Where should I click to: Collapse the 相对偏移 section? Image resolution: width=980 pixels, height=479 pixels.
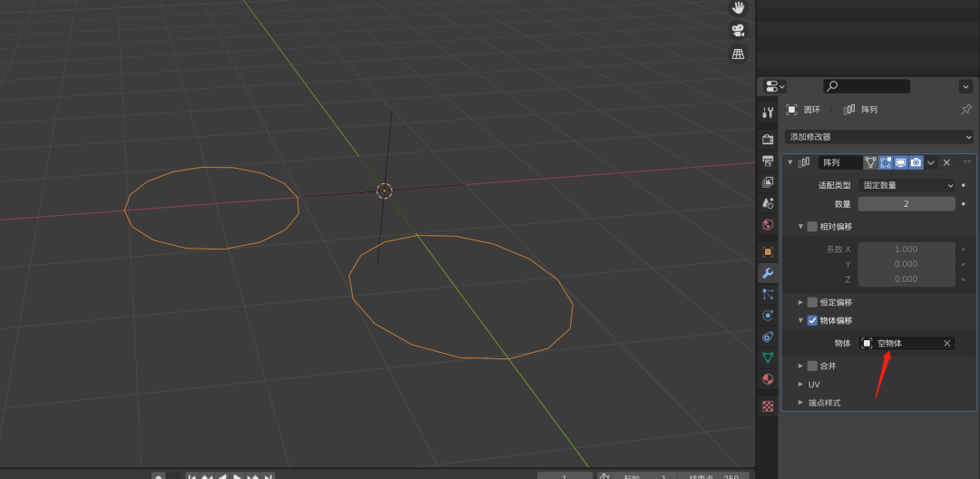(800, 226)
